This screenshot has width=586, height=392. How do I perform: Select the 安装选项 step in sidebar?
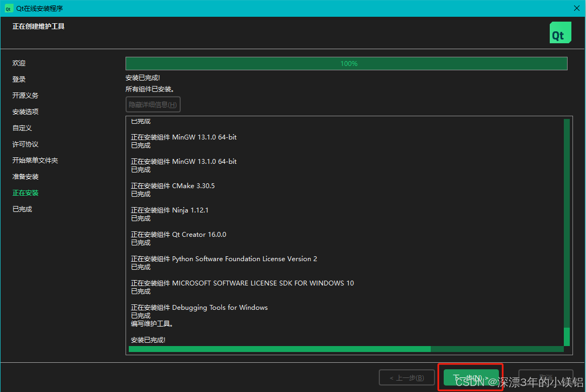click(25, 111)
